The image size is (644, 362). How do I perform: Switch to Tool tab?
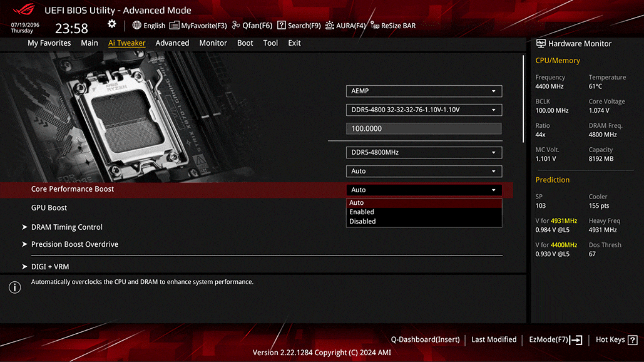[270, 43]
